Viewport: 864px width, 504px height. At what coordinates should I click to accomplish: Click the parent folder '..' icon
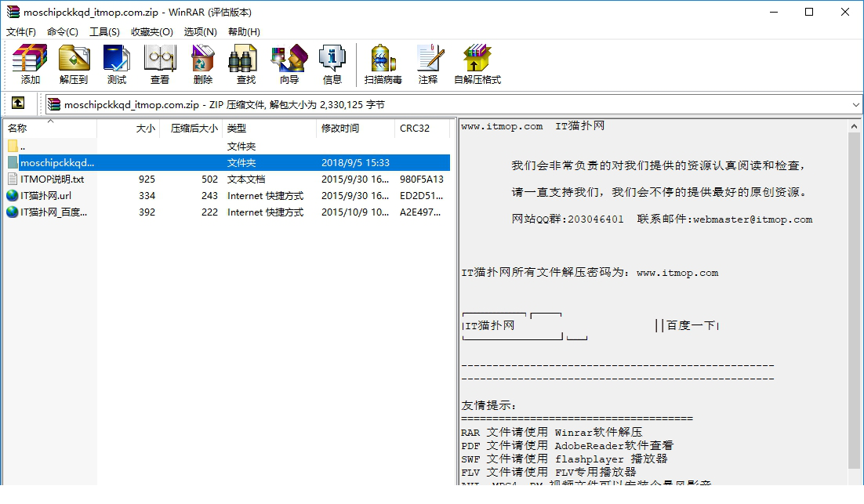click(13, 146)
